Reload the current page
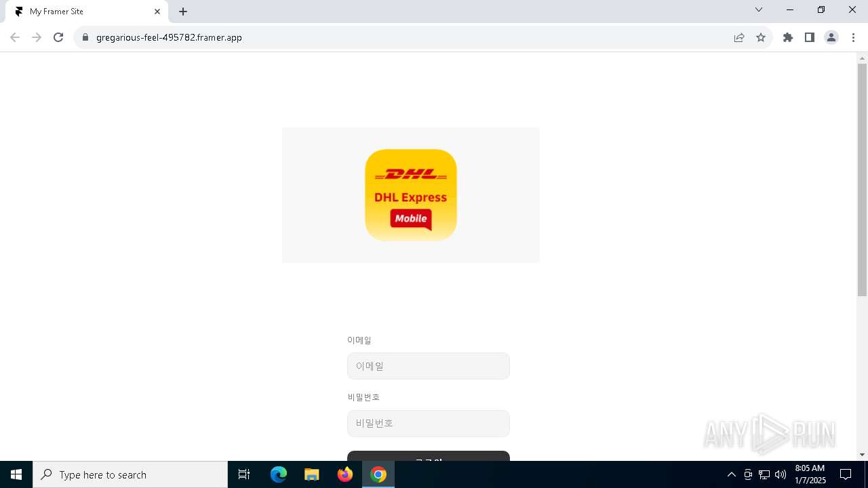 (58, 37)
